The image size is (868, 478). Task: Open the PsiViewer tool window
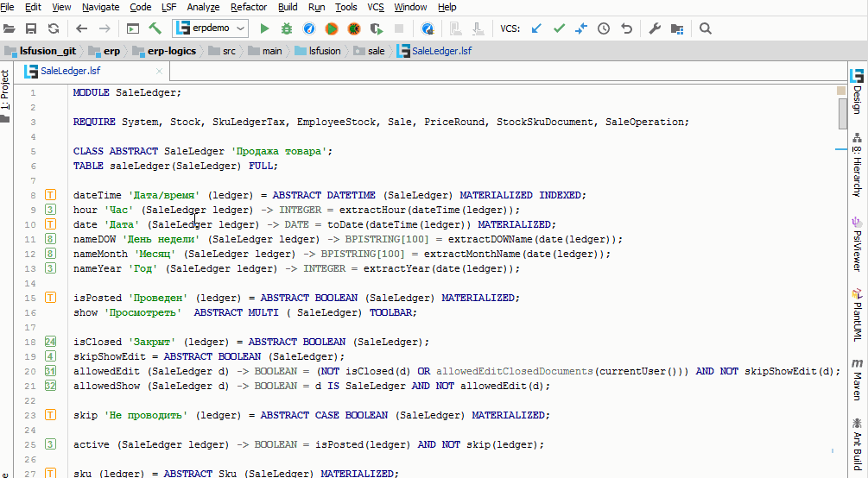pyautogui.click(x=857, y=244)
